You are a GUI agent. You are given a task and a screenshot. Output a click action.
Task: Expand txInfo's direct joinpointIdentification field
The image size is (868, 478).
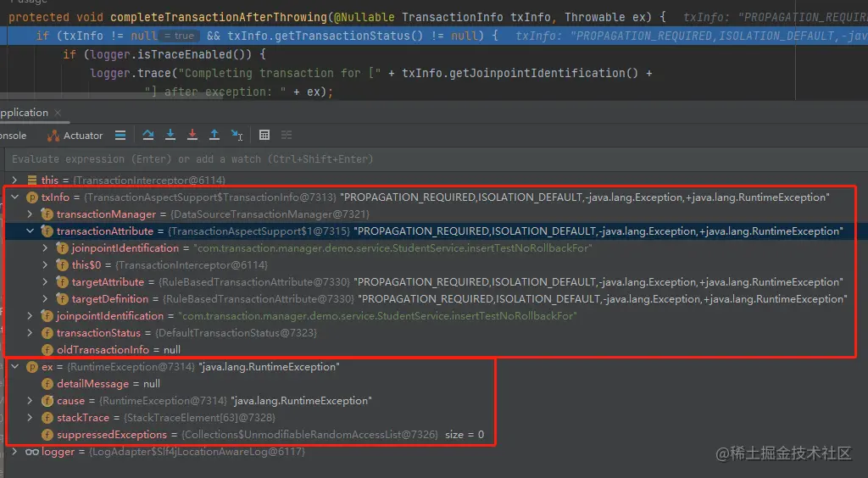tap(31, 316)
